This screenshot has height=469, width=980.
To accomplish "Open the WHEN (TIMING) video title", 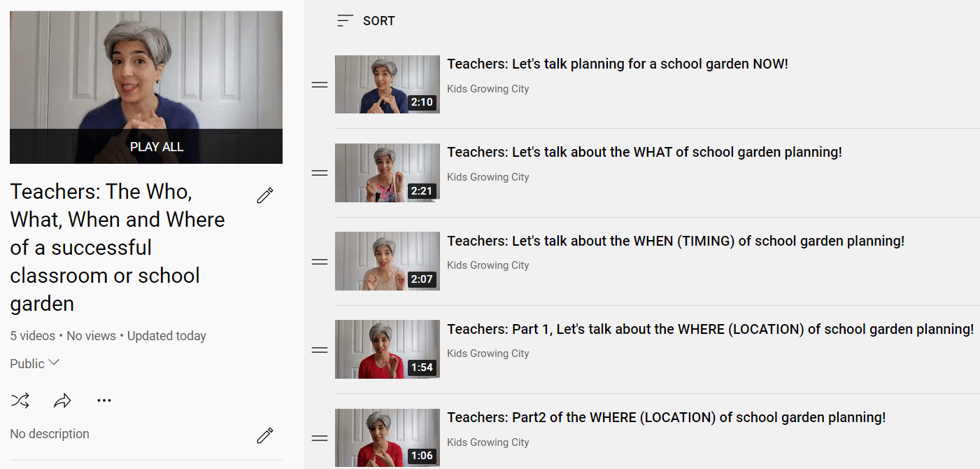I will [x=676, y=241].
